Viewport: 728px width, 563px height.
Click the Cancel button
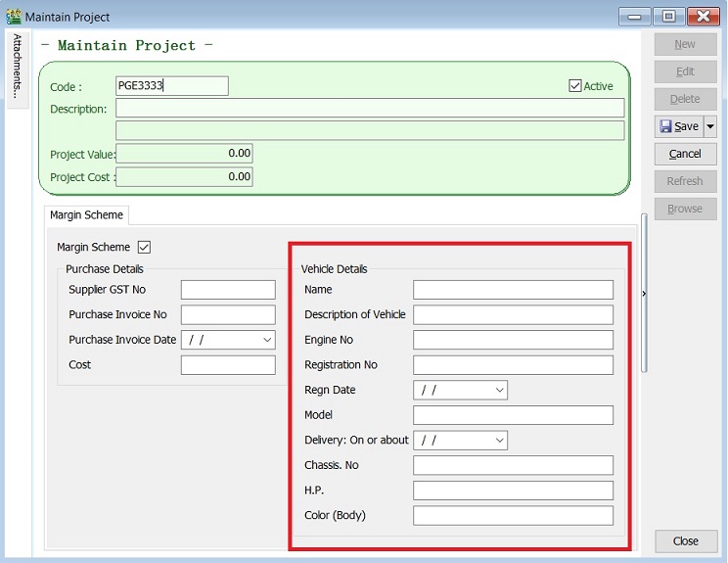click(x=685, y=154)
